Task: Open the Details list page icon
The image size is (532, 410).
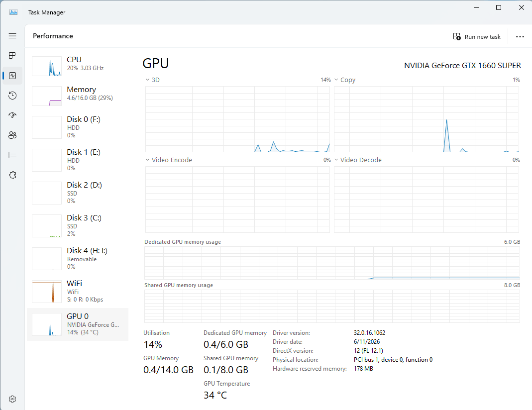Action: (x=12, y=155)
